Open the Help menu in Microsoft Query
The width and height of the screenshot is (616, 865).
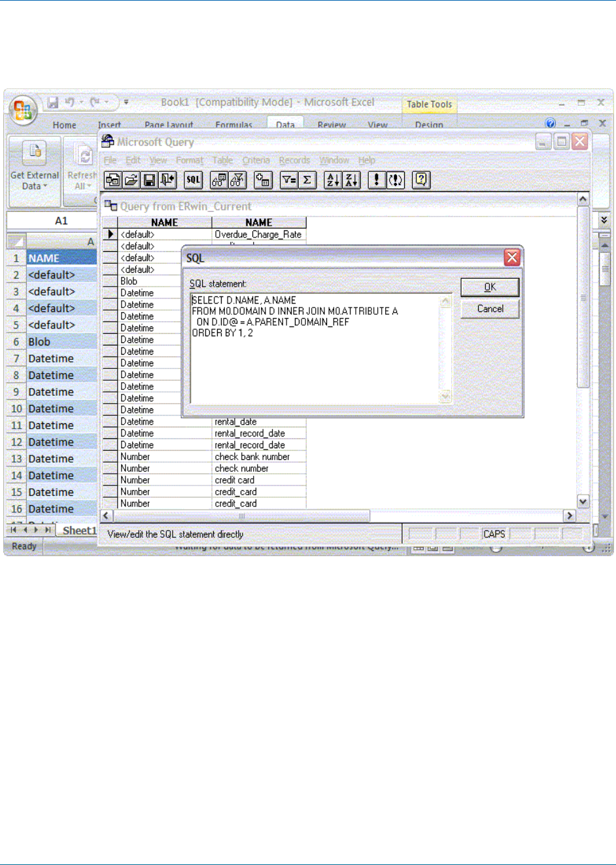coord(367,160)
